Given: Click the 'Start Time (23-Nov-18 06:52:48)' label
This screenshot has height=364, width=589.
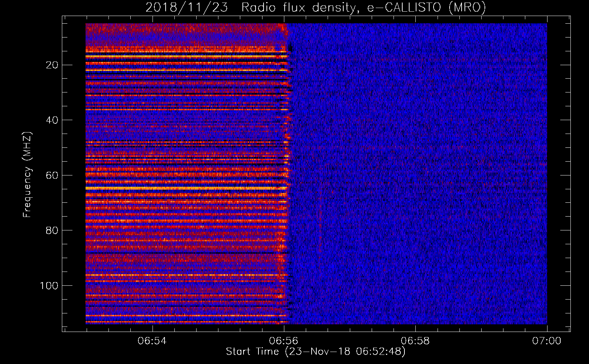Looking at the screenshot, I should pyautogui.click(x=316, y=352).
